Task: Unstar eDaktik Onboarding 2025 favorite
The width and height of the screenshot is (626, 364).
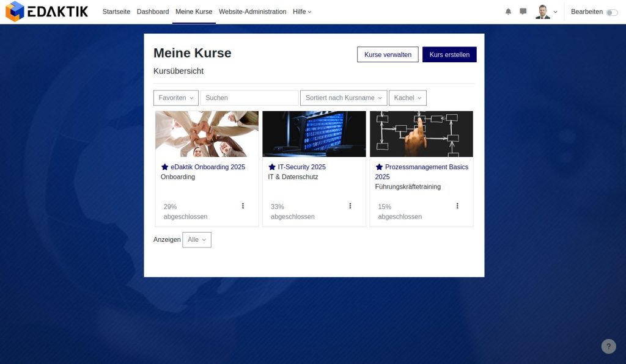Action: point(164,167)
